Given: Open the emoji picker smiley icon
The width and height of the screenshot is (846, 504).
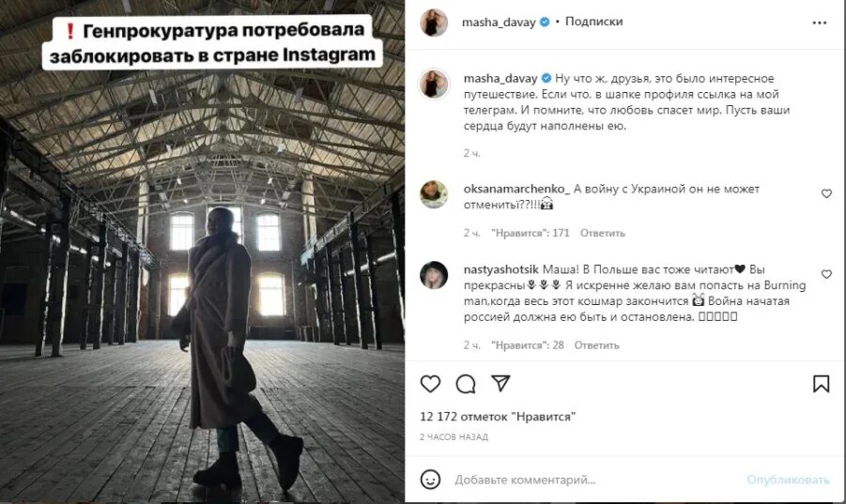Looking at the screenshot, I should (430, 480).
